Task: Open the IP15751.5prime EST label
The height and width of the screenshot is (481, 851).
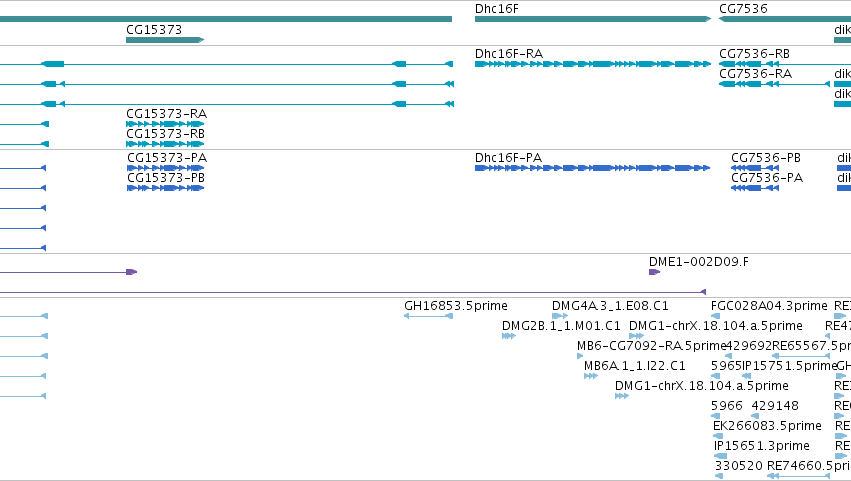Action: [789, 366]
